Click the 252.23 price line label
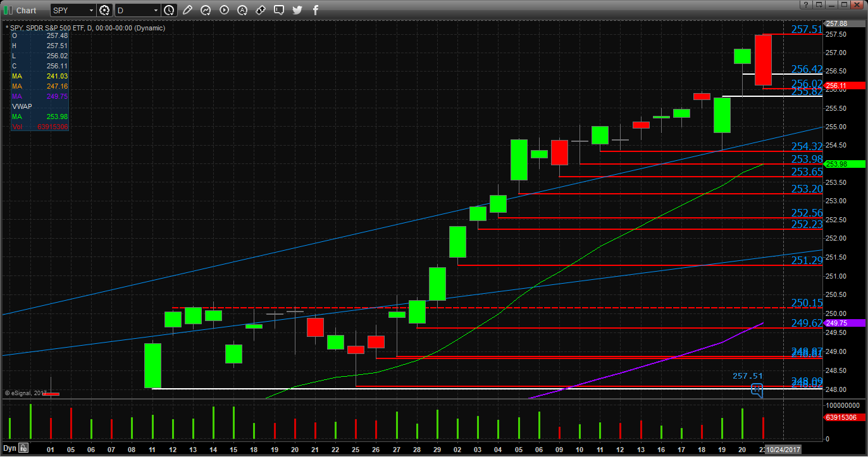868x461 pixels. (x=807, y=224)
